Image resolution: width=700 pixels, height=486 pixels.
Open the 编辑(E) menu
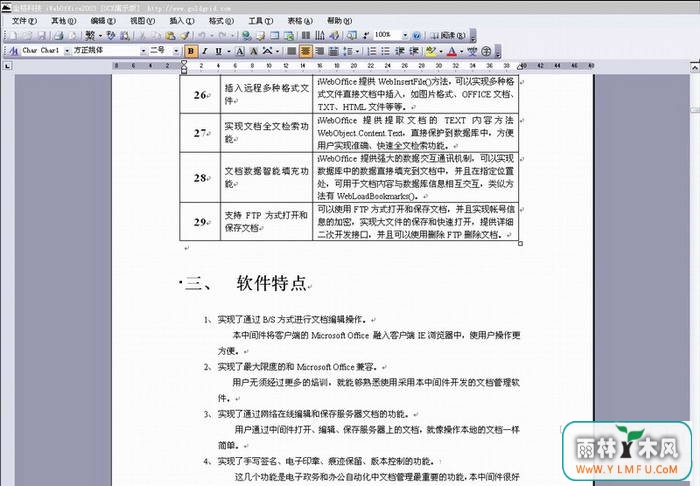point(103,21)
